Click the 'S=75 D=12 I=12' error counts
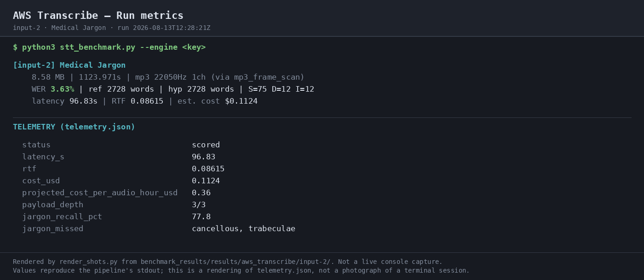644x280 pixels. tap(281, 89)
